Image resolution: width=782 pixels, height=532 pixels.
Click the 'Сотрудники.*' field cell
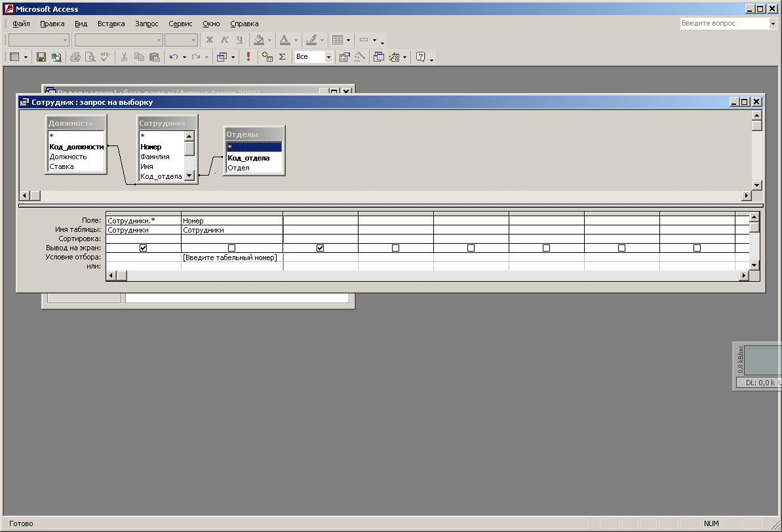tap(144, 220)
